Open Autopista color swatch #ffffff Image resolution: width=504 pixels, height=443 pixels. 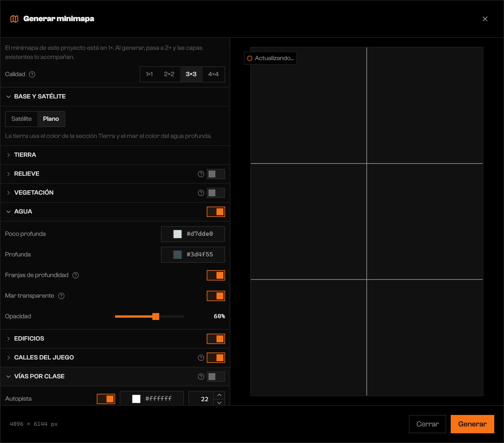(136, 399)
